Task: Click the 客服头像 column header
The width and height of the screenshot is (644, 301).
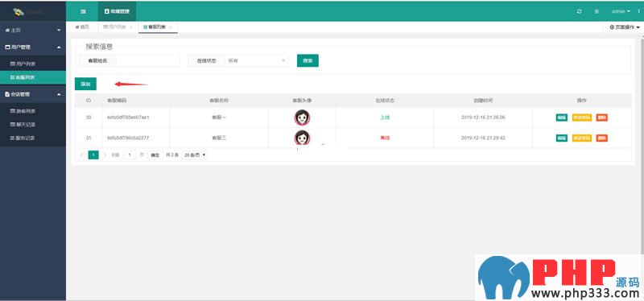Action: click(302, 101)
